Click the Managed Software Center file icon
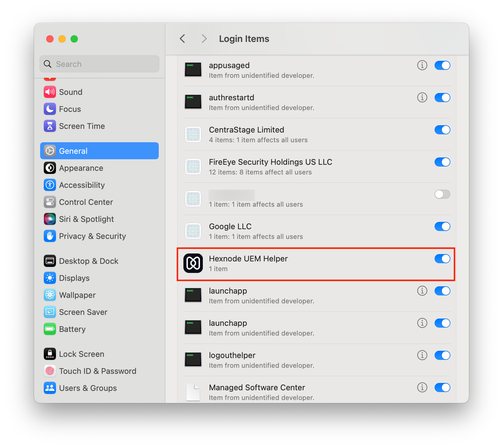This screenshot has width=503, height=448. 193,392
